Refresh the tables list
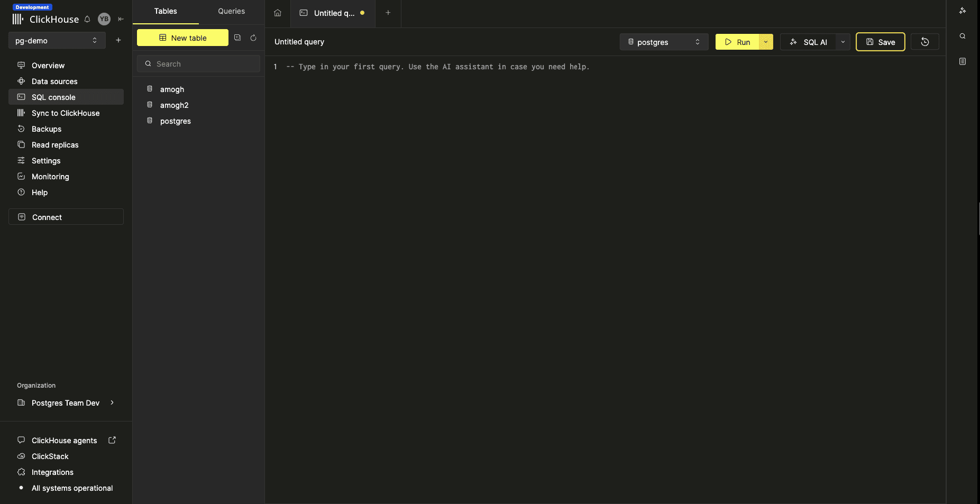This screenshot has width=980, height=504. pos(253,38)
